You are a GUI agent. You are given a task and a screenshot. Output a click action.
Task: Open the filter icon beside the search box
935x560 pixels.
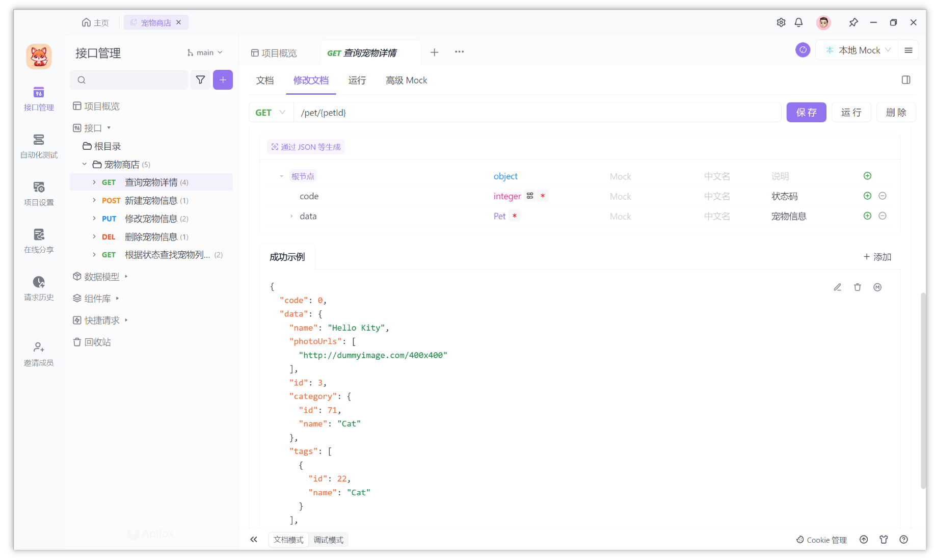(x=200, y=79)
